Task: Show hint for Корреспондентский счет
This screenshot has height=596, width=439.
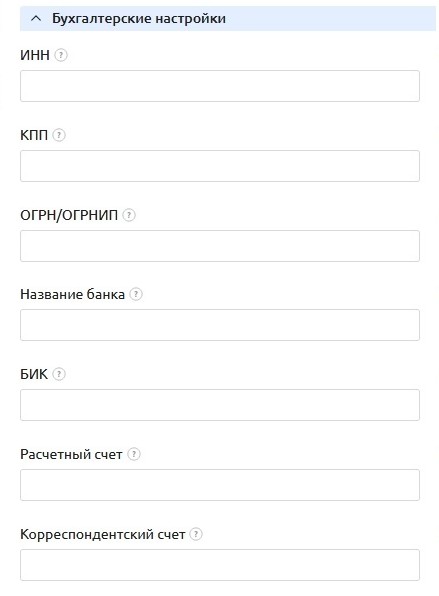Action: 196,534
